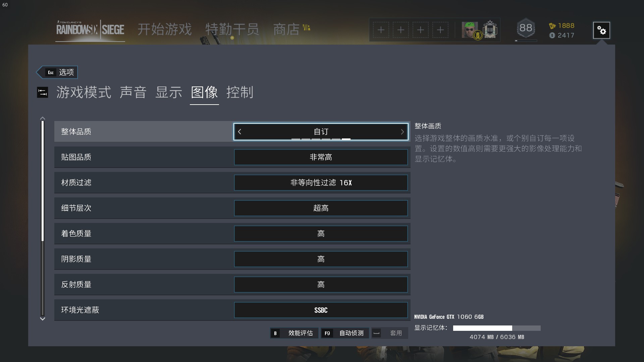Click the settings list scroll-down arrow
644x362 pixels.
43,319
